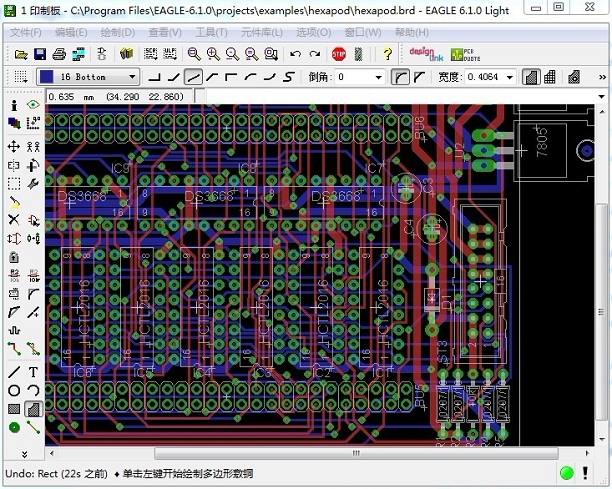The height and width of the screenshot is (489, 612).
Task: Select the Copy tool with two figures
Action: [x=33, y=147]
